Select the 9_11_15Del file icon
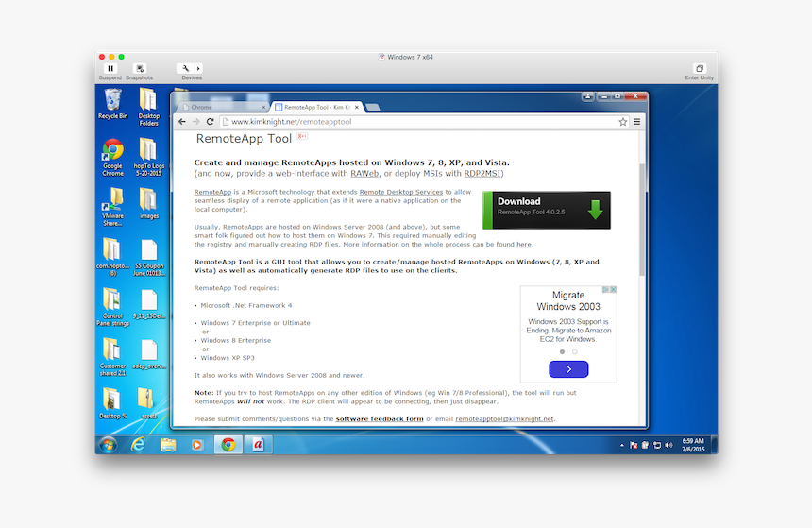The height and width of the screenshot is (528, 812). [x=149, y=304]
